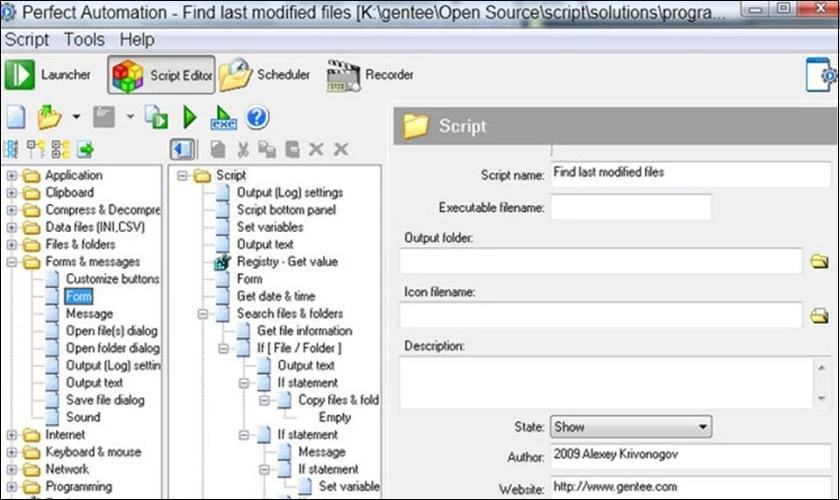Expand the Internet folder
840x500 pixels.
click(x=11, y=435)
